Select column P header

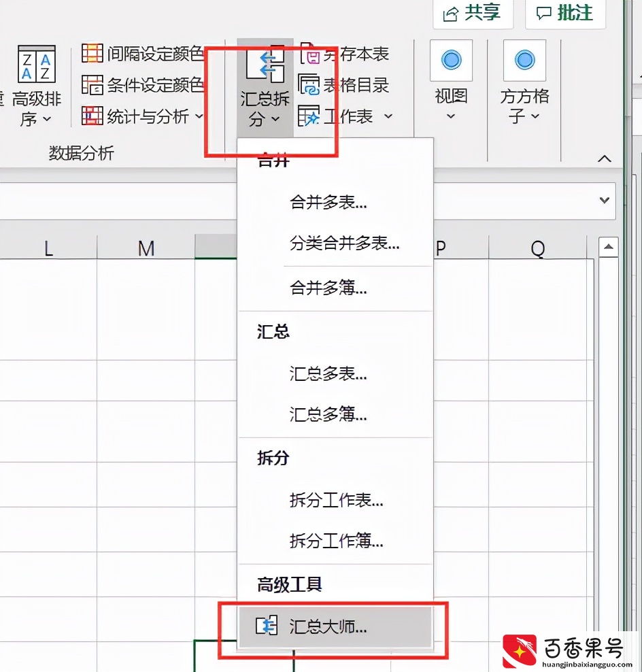[461, 248]
